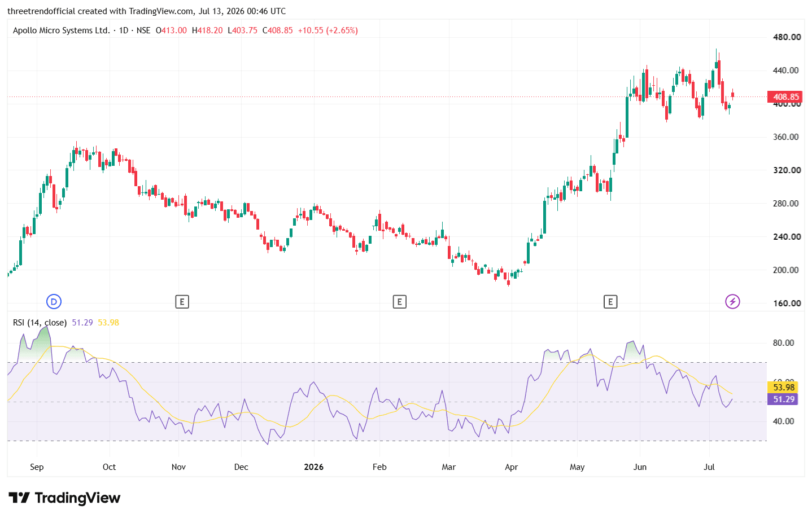
Task: Click the purple lightning bolt marker
Action: click(732, 302)
